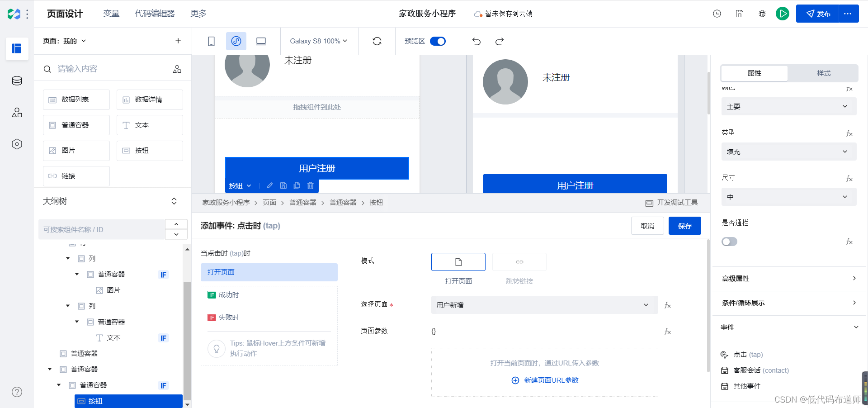Image resolution: width=868 pixels, height=408 pixels.
Task: Save selected button as template icon
Action: coord(283,185)
